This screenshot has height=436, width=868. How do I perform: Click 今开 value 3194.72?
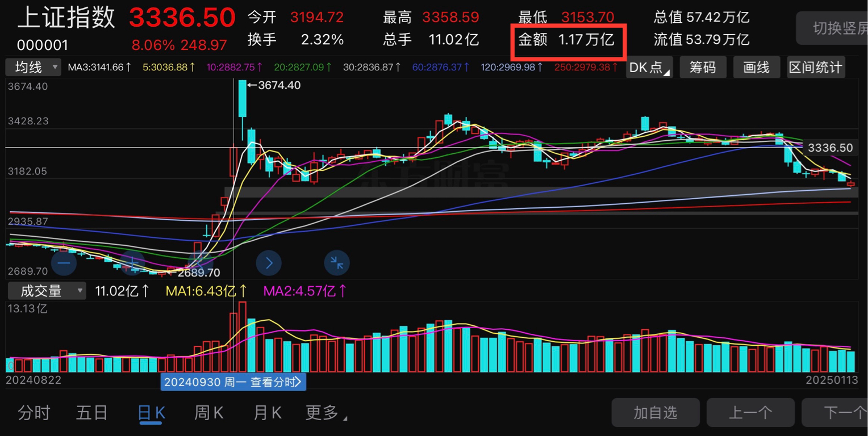317,18
